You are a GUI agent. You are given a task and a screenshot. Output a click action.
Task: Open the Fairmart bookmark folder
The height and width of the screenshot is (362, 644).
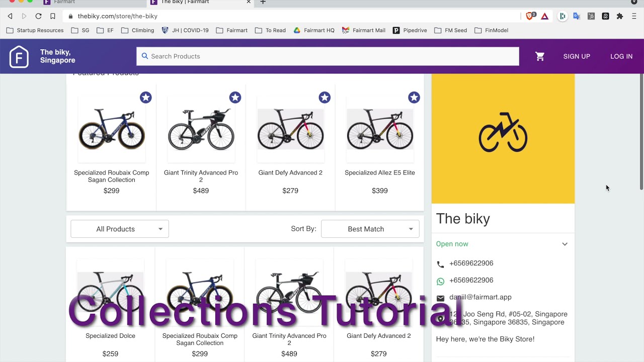point(232,30)
